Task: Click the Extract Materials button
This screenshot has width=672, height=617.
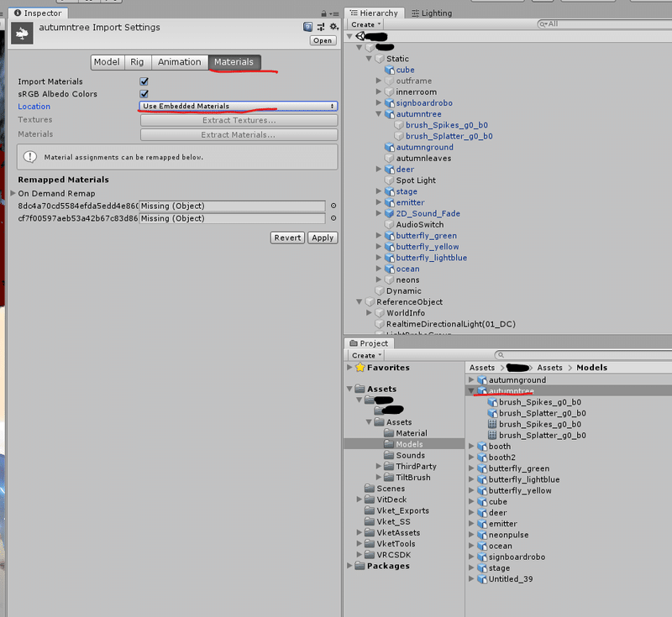Action: (239, 135)
